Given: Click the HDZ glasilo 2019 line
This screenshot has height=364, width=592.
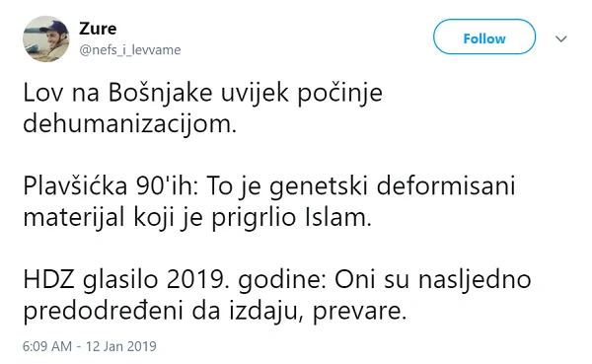Looking at the screenshot, I should point(277,280).
